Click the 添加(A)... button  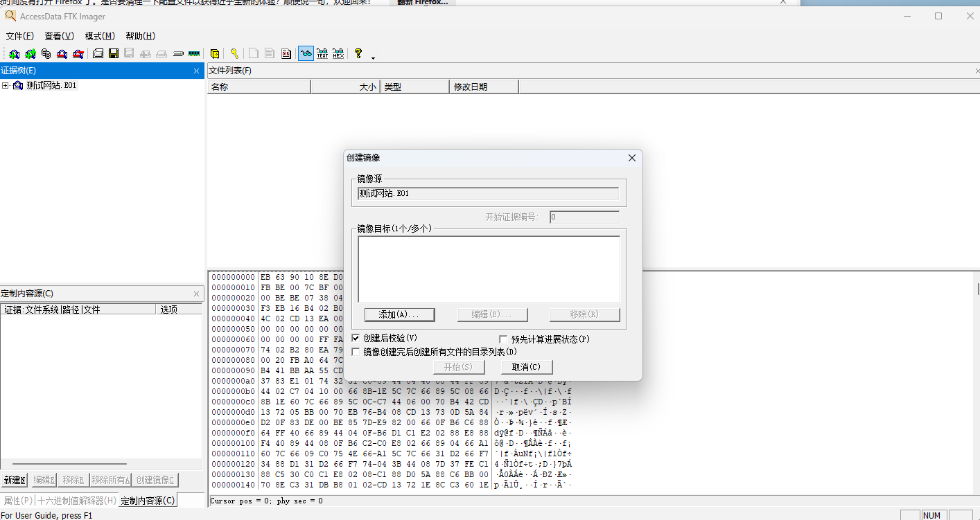399,314
